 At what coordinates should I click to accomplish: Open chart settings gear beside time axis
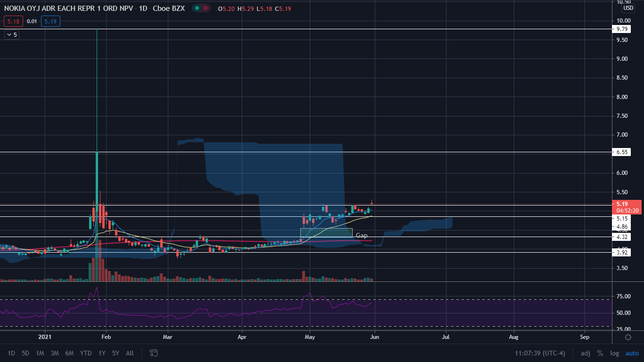point(628,337)
